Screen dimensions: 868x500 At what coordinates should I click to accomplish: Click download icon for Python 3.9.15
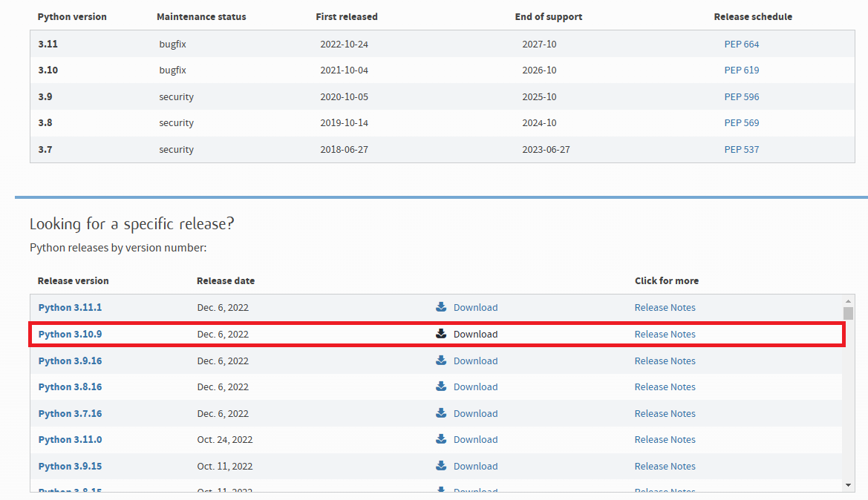pyautogui.click(x=441, y=465)
